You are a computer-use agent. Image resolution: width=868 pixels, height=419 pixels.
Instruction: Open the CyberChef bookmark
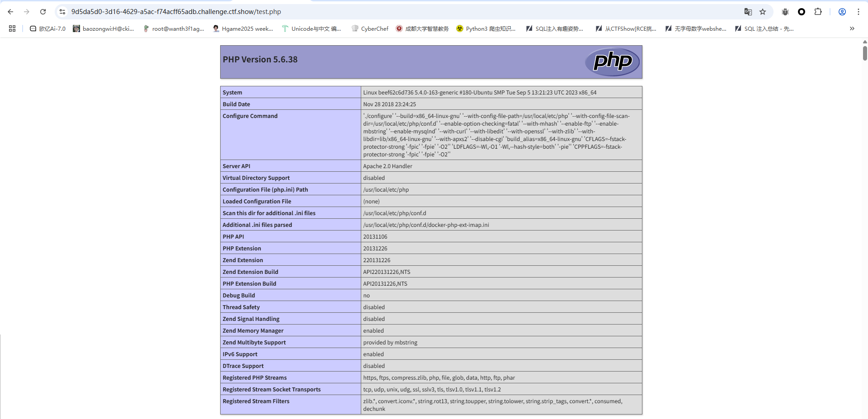[x=370, y=28]
